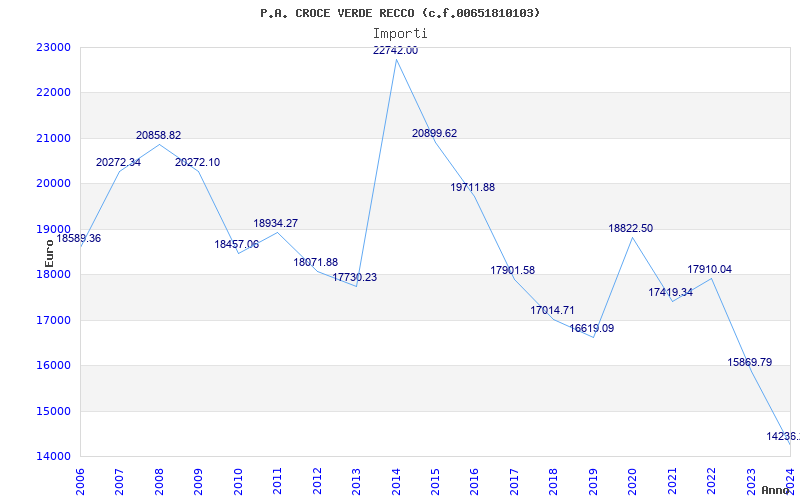Click the data label 18071.88
Image resolution: width=800 pixels, height=500 pixels.
pyautogui.click(x=316, y=262)
